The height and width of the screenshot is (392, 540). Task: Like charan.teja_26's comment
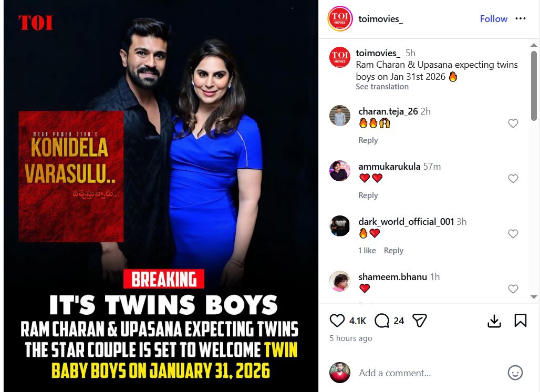click(513, 123)
